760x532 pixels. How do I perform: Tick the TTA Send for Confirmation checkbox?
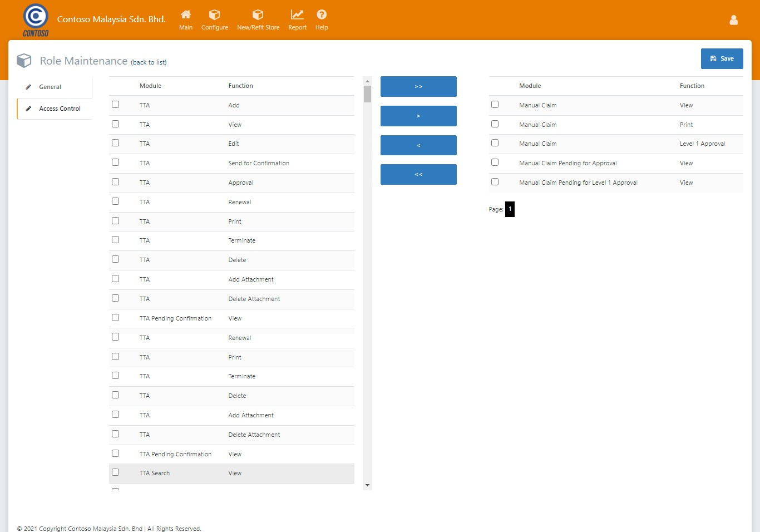coord(115,162)
